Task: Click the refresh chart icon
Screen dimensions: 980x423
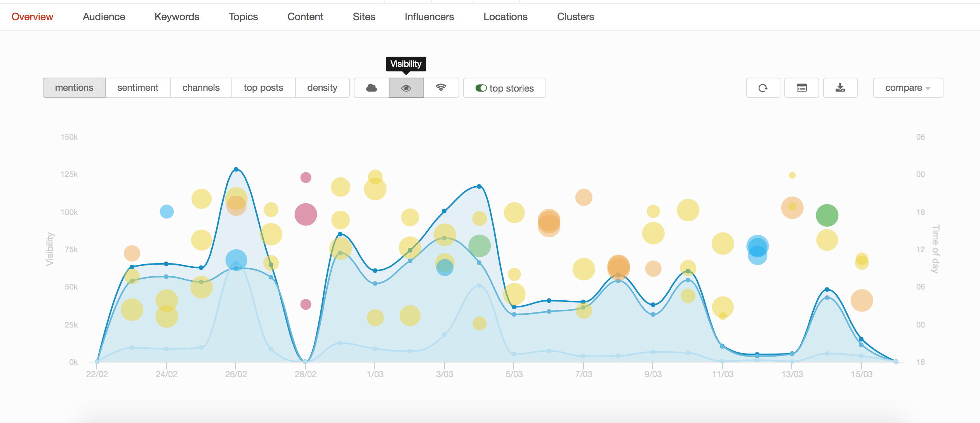Action: 763,88
